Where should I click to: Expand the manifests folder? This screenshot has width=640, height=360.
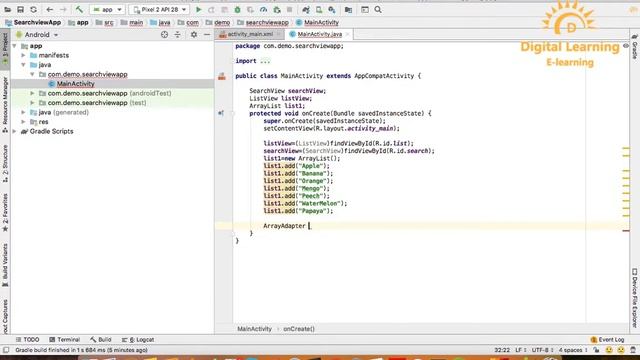23,55
